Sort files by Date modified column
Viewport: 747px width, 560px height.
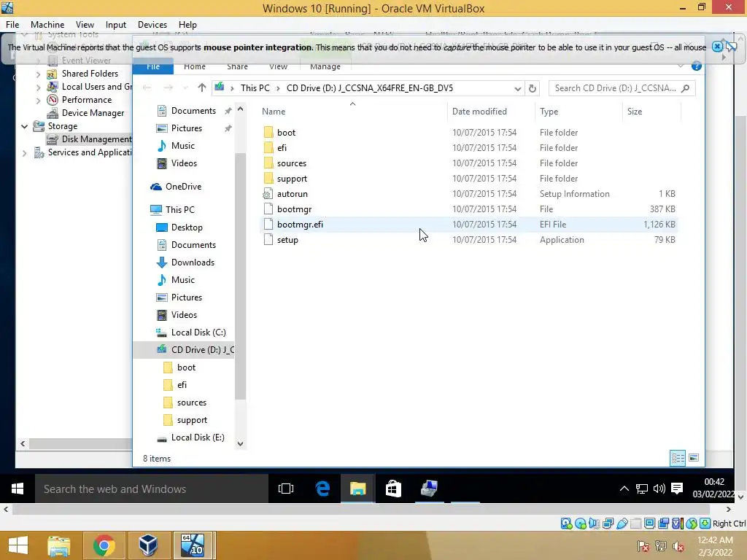479,112
